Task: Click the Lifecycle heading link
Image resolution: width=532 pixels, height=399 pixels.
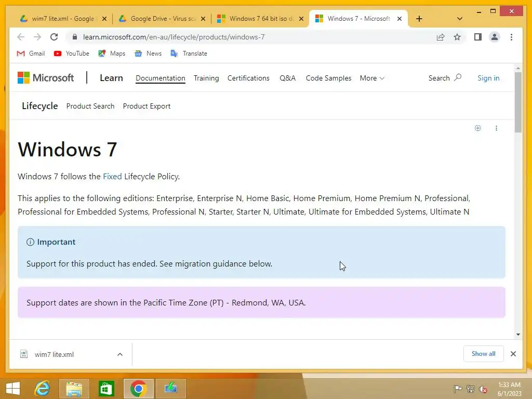Action: point(40,106)
